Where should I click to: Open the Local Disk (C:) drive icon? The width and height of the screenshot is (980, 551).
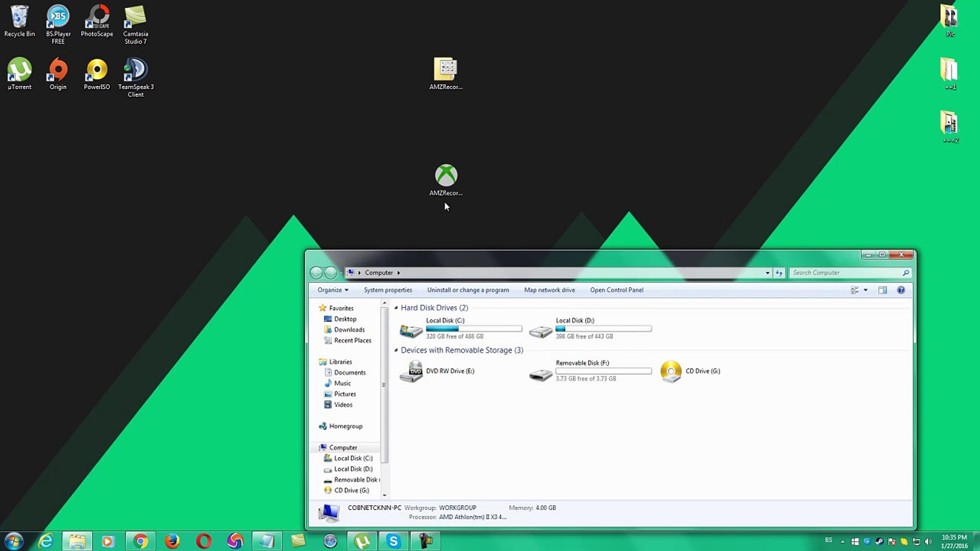[411, 331]
